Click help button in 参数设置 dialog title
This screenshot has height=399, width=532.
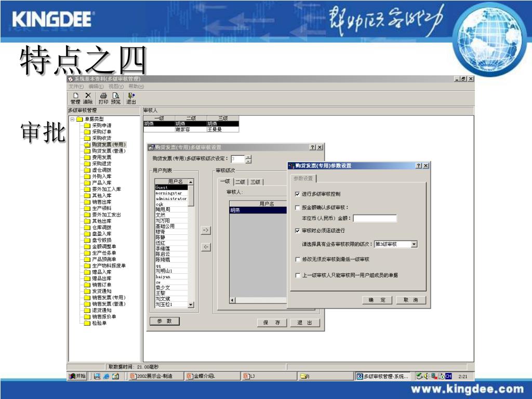pos(419,166)
